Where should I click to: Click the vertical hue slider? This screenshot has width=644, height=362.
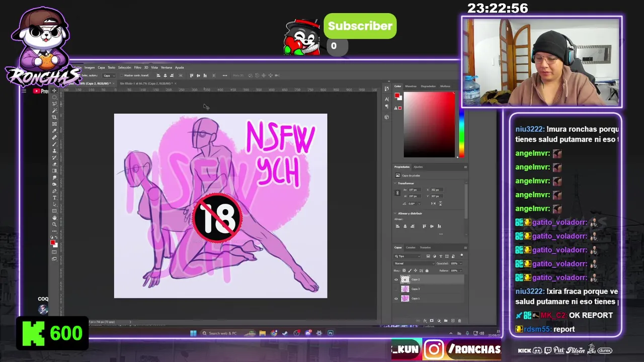(461, 133)
